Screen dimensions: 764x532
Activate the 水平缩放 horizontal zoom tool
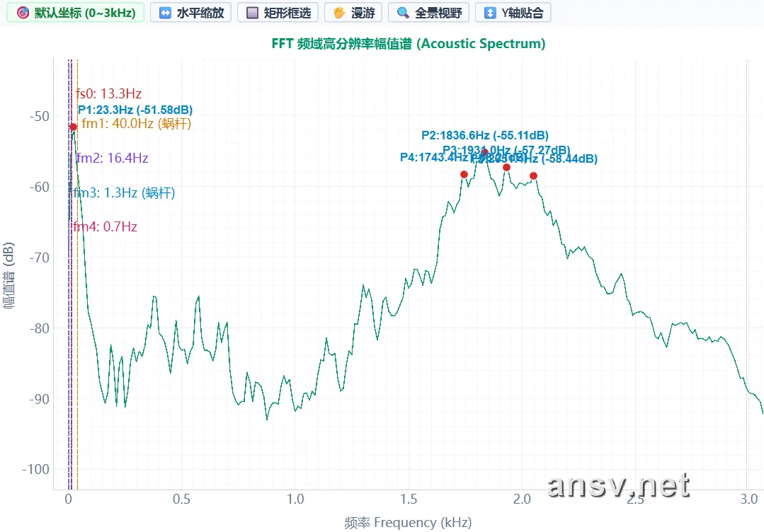[x=191, y=13]
